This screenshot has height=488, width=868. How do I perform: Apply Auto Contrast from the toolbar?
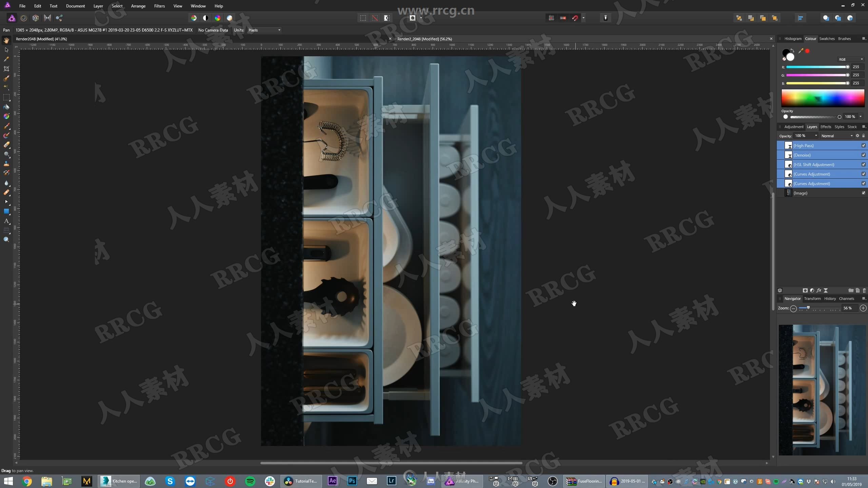pos(206,18)
